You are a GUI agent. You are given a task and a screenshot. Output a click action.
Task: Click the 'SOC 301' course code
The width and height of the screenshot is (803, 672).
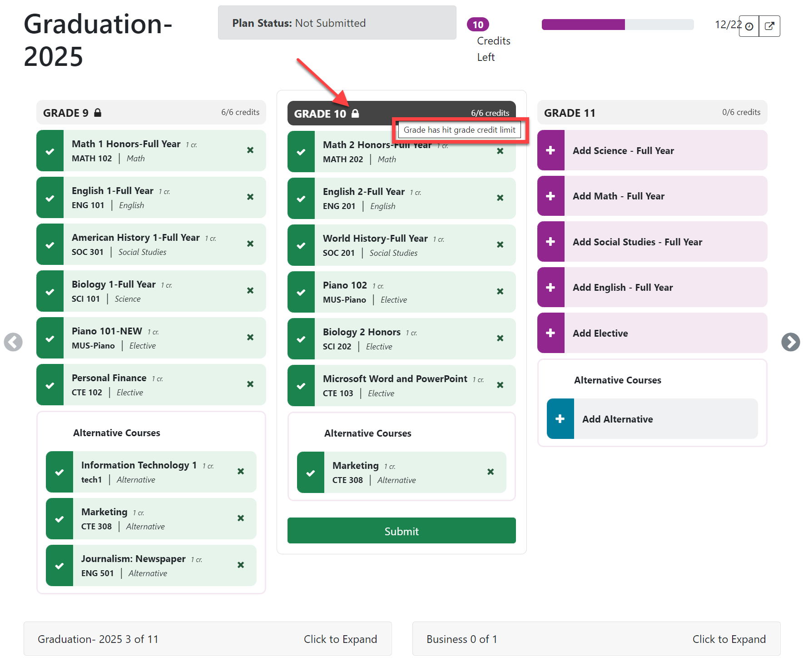(88, 252)
